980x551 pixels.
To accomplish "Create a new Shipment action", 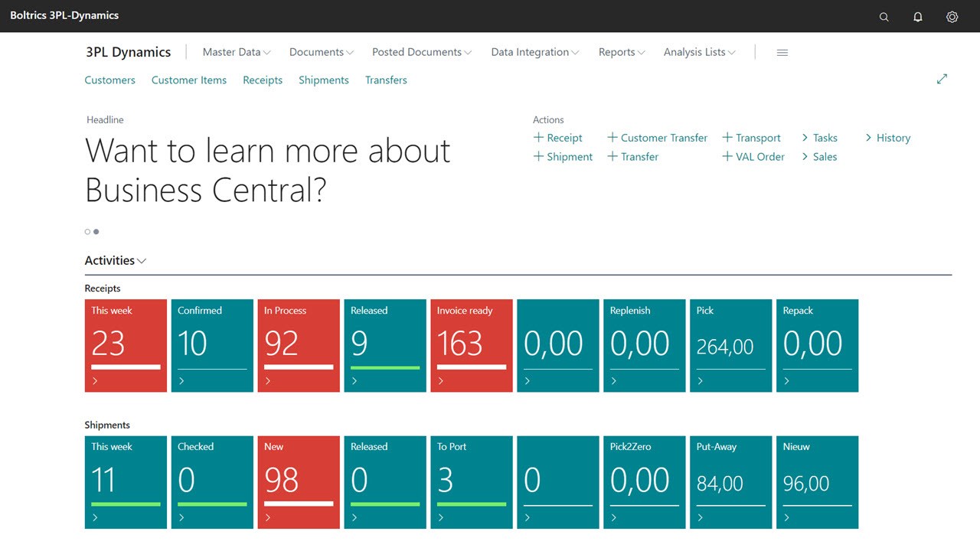I will (x=563, y=156).
